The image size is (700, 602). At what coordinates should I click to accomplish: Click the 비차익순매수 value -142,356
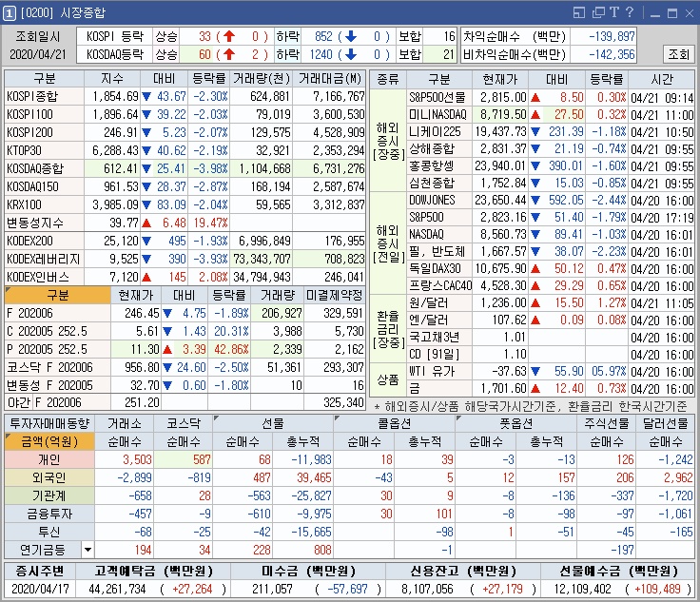point(612,54)
